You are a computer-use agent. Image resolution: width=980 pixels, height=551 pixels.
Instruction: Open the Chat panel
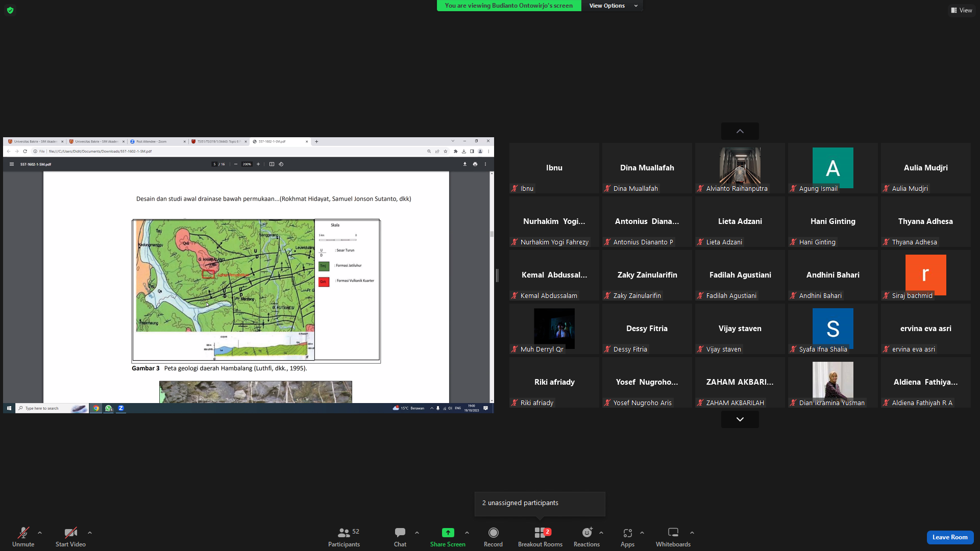(x=400, y=537)
